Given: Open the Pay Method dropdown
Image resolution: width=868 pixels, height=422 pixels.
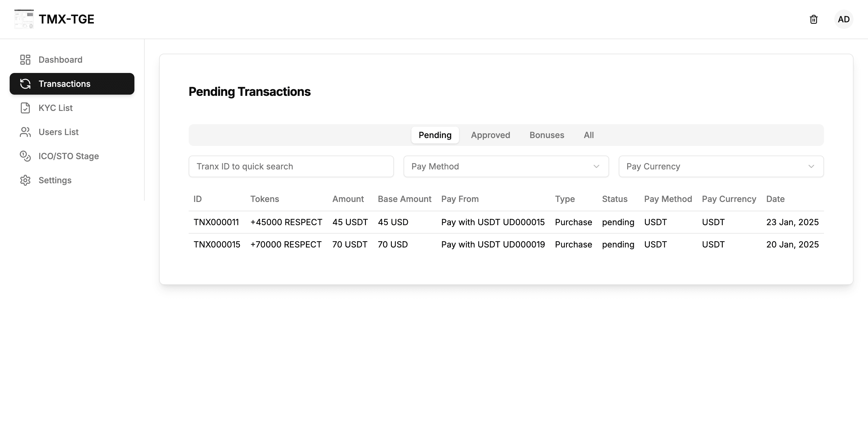Looking at the screenshot, I should coord(506,166).
